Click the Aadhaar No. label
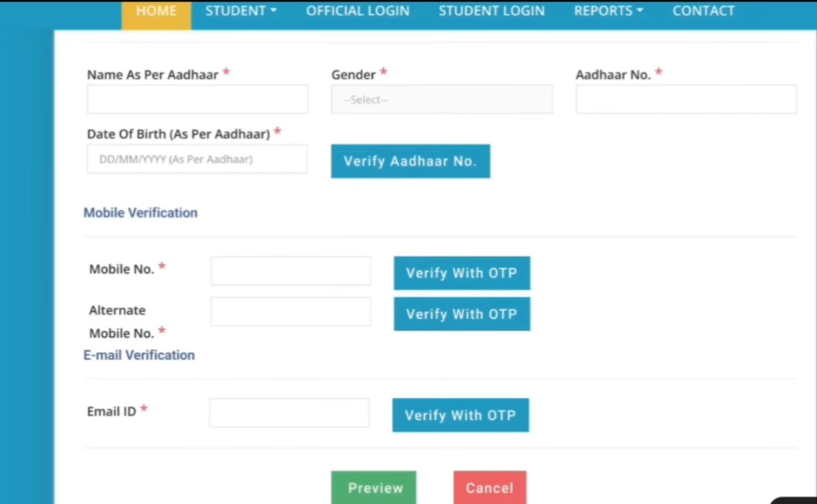Viewport: 817px width, 504px height. (613, 75)
